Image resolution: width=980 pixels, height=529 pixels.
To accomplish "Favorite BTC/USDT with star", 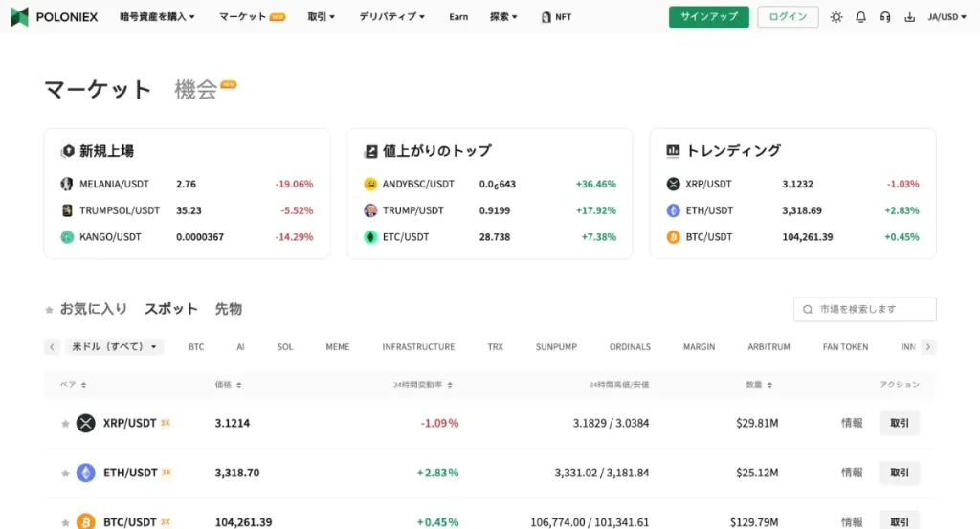I will click(65, 522).
